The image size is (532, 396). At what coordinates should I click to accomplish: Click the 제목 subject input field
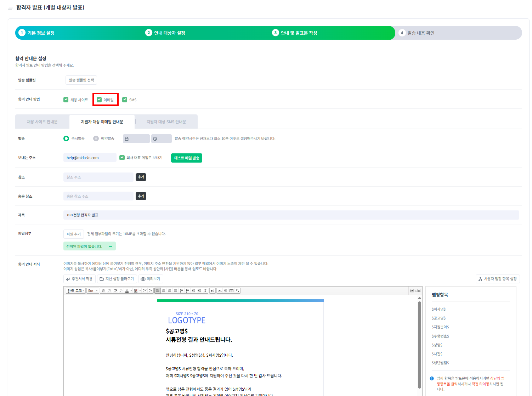(291, 215)
